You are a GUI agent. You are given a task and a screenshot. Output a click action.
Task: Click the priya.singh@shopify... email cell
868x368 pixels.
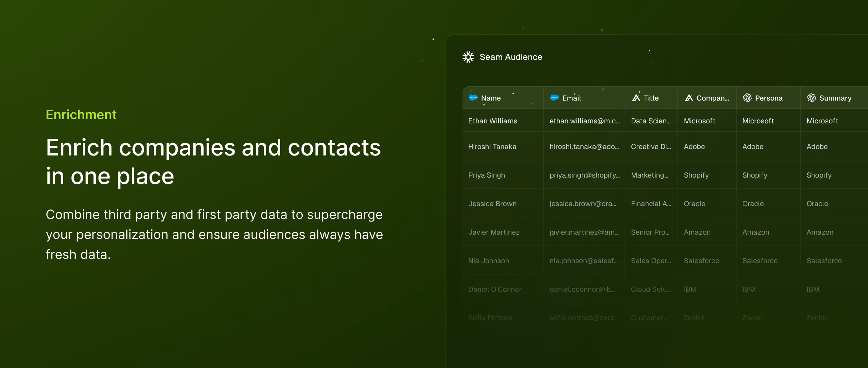coord(584,175)
